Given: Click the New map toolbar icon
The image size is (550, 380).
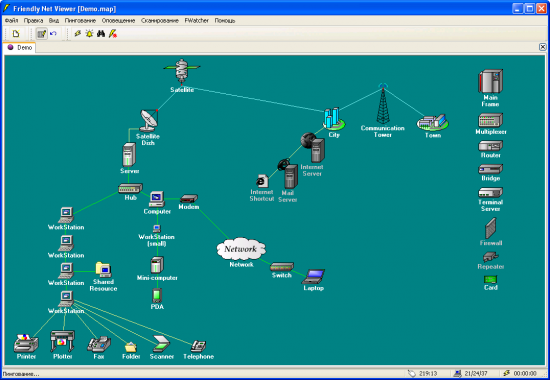Looking at the screenshot, I should [x=16, y=34].
